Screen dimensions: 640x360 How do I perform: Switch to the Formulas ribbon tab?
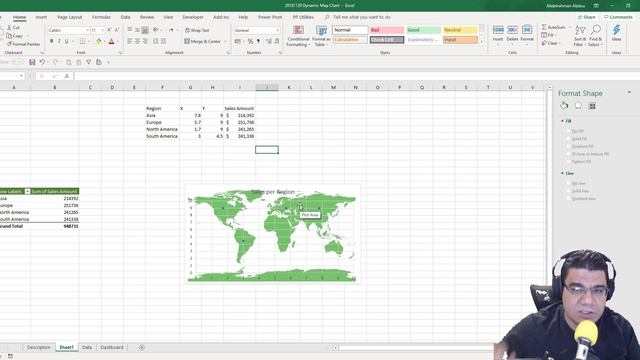pyautogui.click(x=101, y=17)
